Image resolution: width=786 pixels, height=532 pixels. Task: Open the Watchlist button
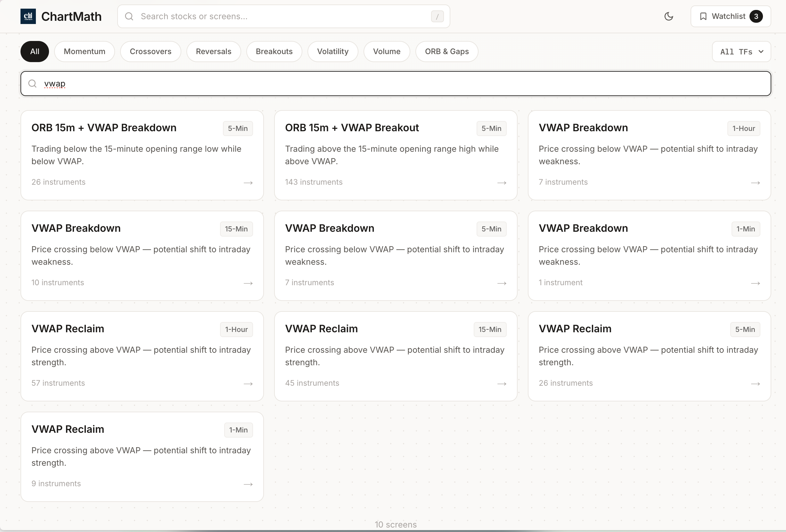coord(731,16)
